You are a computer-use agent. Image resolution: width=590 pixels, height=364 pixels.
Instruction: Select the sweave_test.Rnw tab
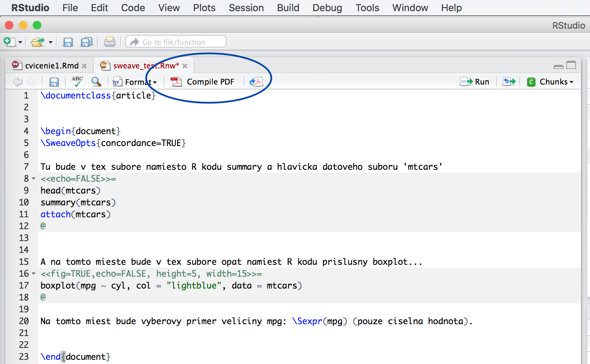coord(146,66)
